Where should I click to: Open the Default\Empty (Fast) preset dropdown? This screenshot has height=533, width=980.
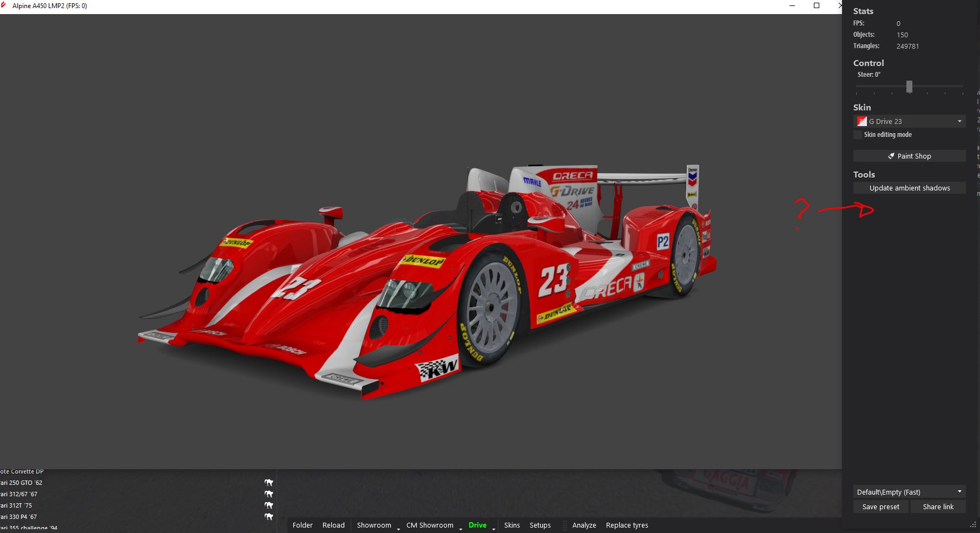coord(909,492)
